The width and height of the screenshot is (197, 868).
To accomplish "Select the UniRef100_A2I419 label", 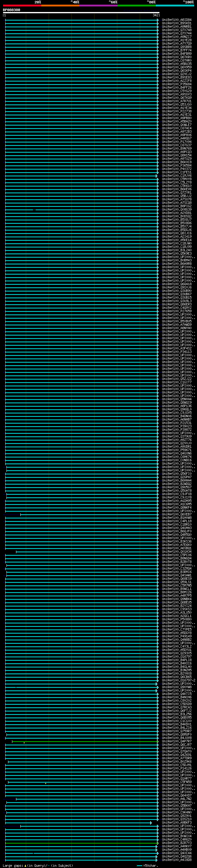I will point(176,236).
